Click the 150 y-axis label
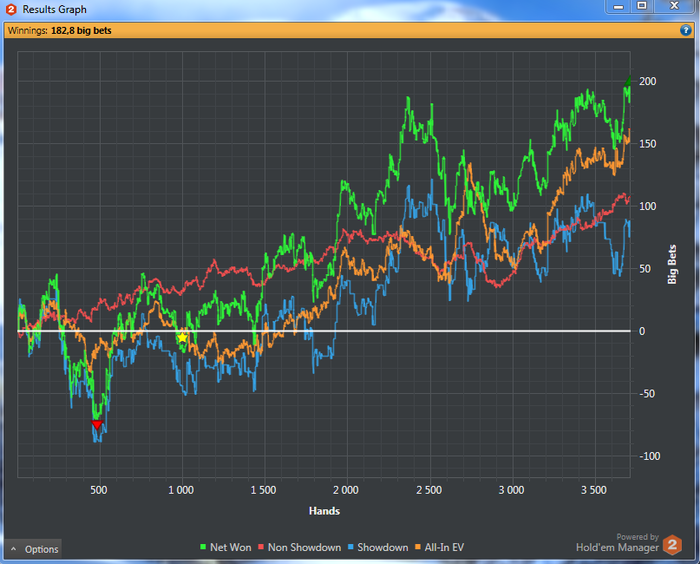This screenshot has width=700, height=564. [x=647, y=144]
